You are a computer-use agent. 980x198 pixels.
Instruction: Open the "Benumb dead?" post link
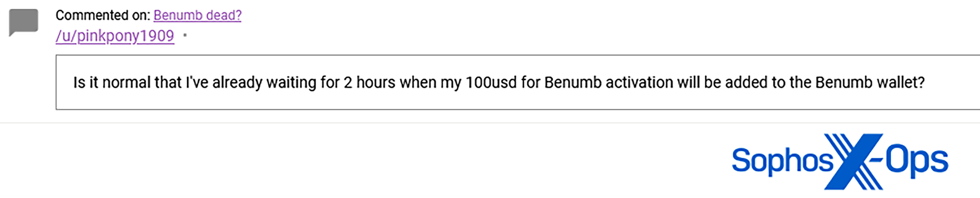pos(197,15)
